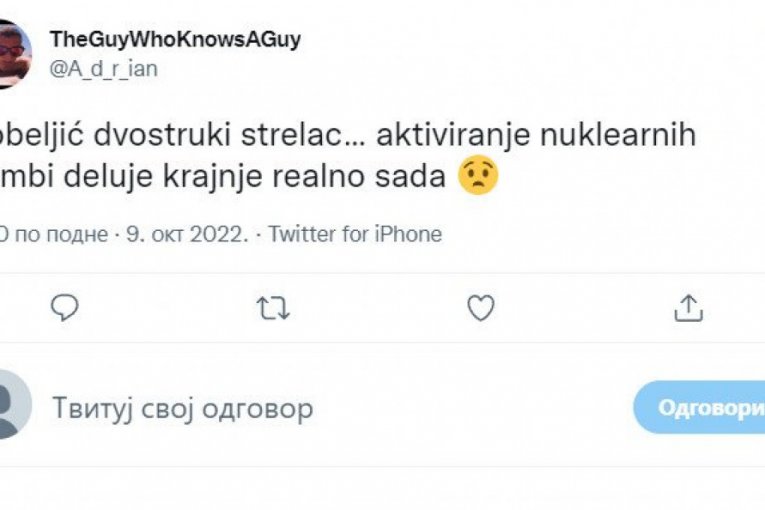Click the word "deluje" in the tweet

pos(108,179)
